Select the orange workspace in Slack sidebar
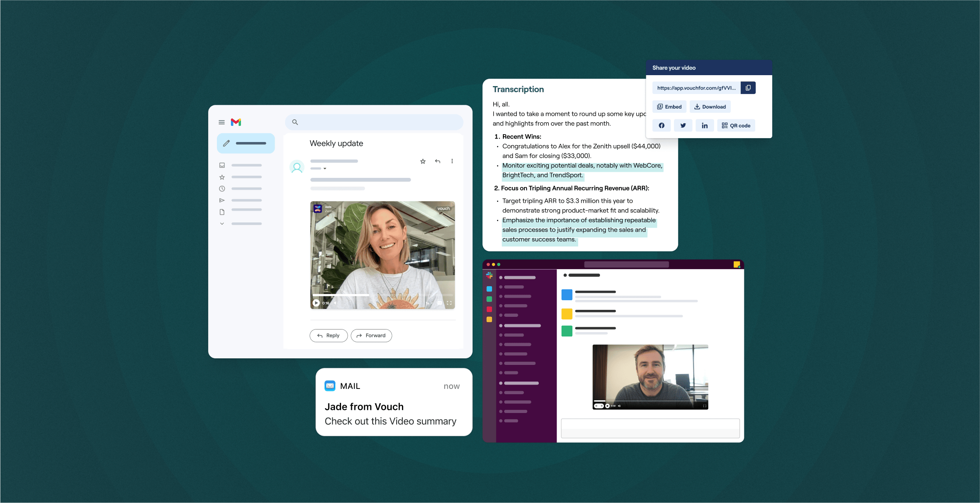The image size is (980, 503). 489,319
